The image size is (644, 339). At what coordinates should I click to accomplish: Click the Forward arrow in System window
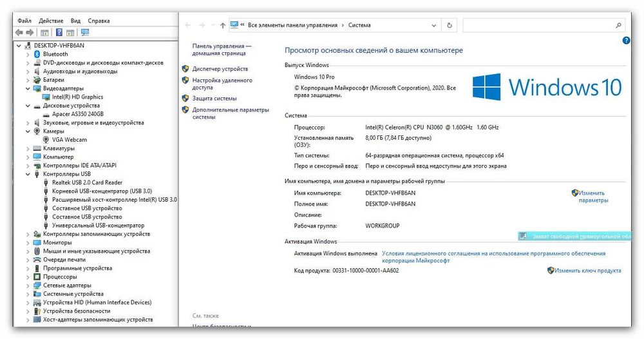pos(202,26)
